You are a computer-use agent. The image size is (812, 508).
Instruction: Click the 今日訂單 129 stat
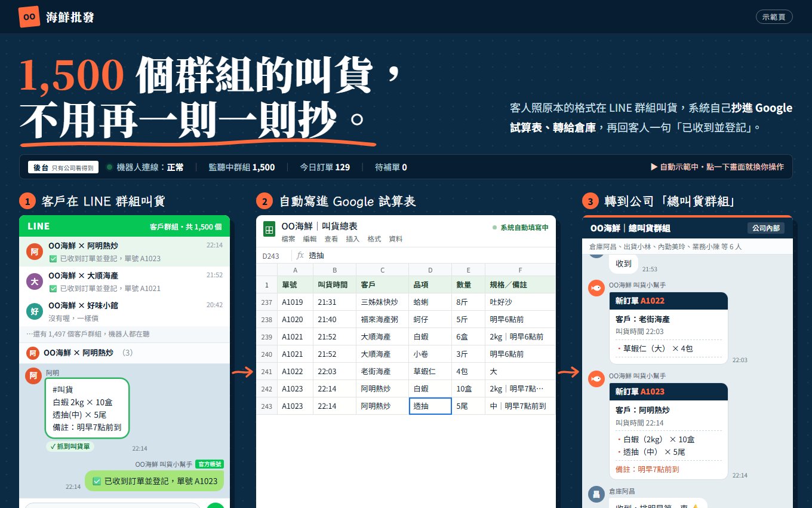325,167
